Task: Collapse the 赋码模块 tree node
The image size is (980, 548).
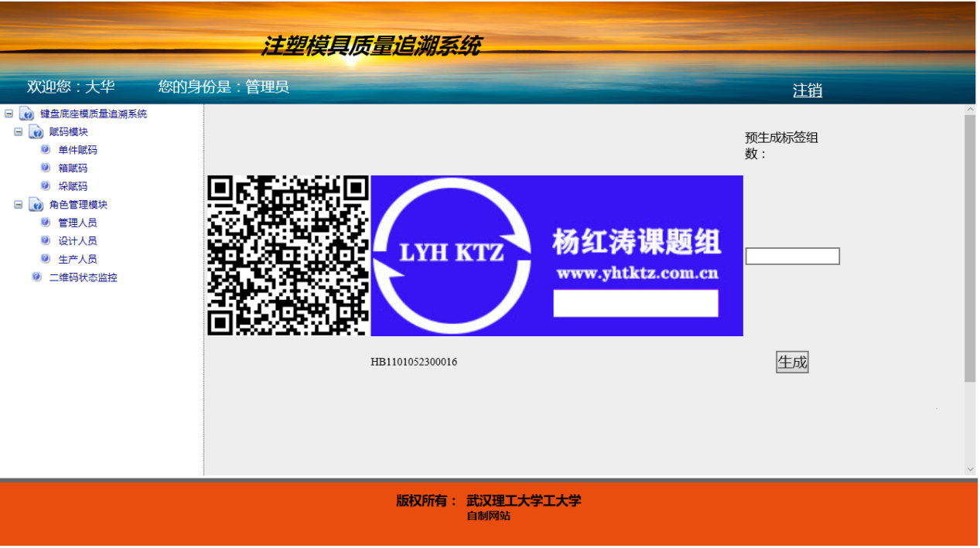Action: [x=18, y=132]
